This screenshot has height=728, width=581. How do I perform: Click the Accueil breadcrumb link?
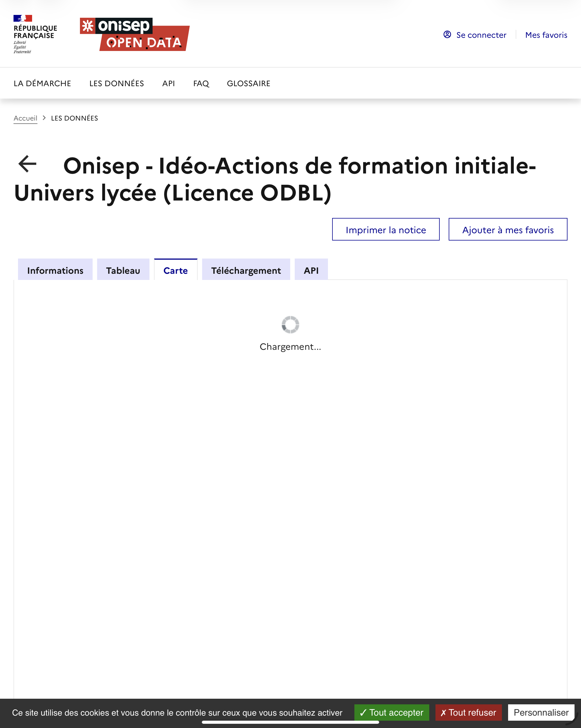pyautogui.click(x=25, y=118)
